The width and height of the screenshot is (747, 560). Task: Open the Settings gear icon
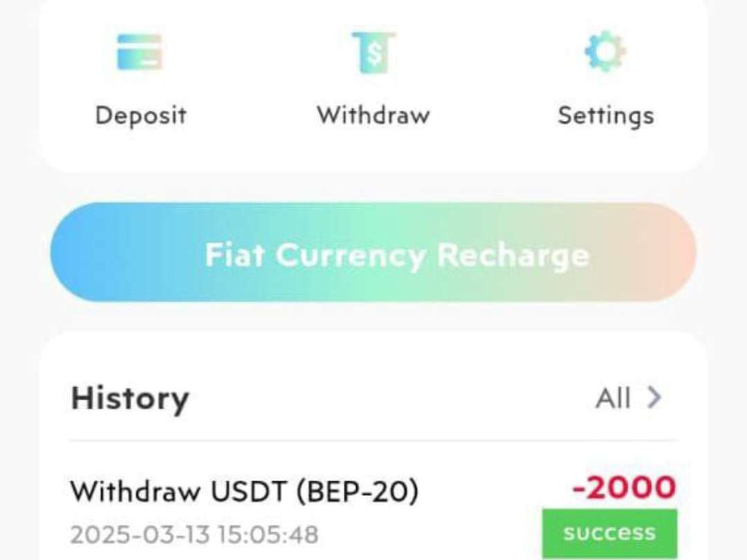[605, 51]
